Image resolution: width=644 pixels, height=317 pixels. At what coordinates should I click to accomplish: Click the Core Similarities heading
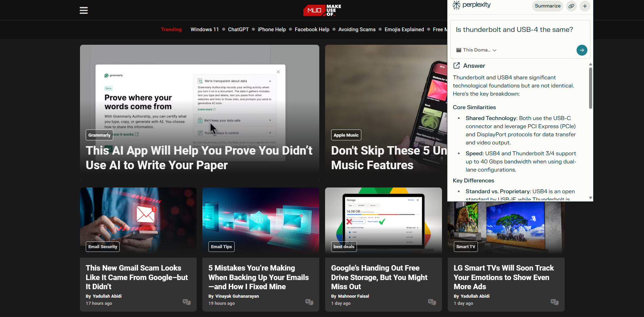(x=474, y=107)
